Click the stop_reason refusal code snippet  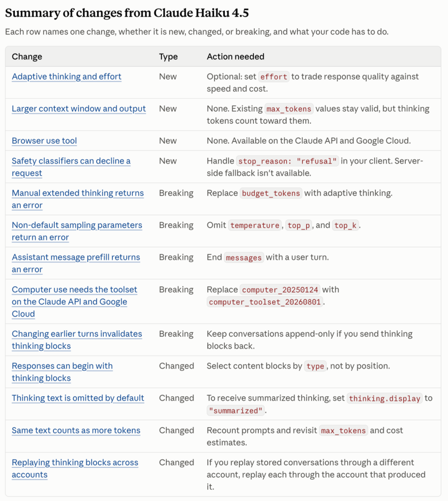coord(287,161)
